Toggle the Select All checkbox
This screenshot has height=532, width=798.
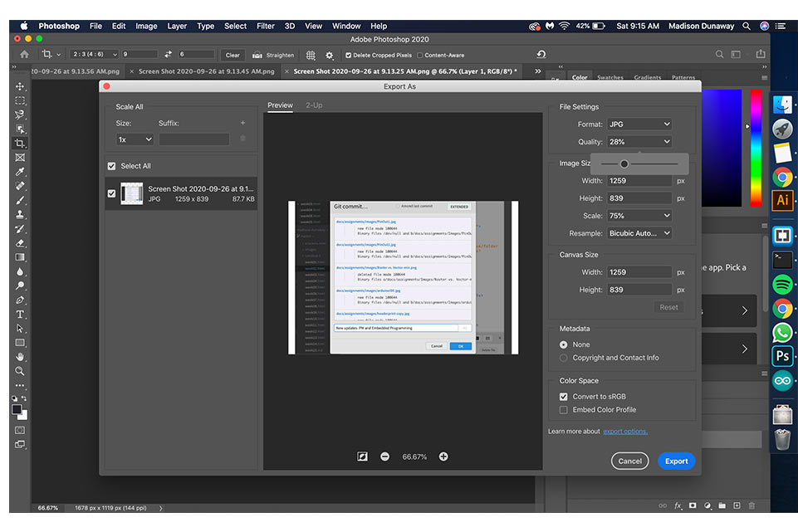[x=111, y=166]
